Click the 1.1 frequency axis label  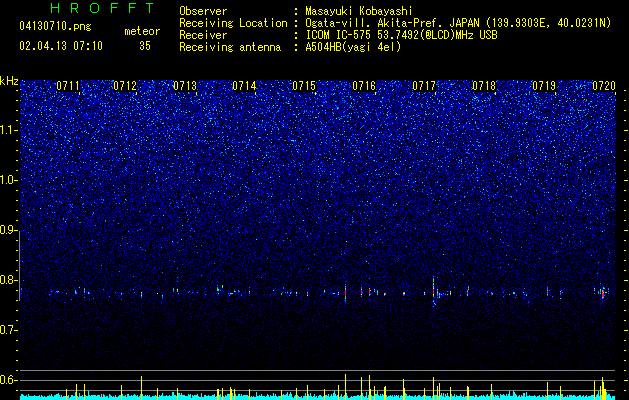(x=9, y=130)
